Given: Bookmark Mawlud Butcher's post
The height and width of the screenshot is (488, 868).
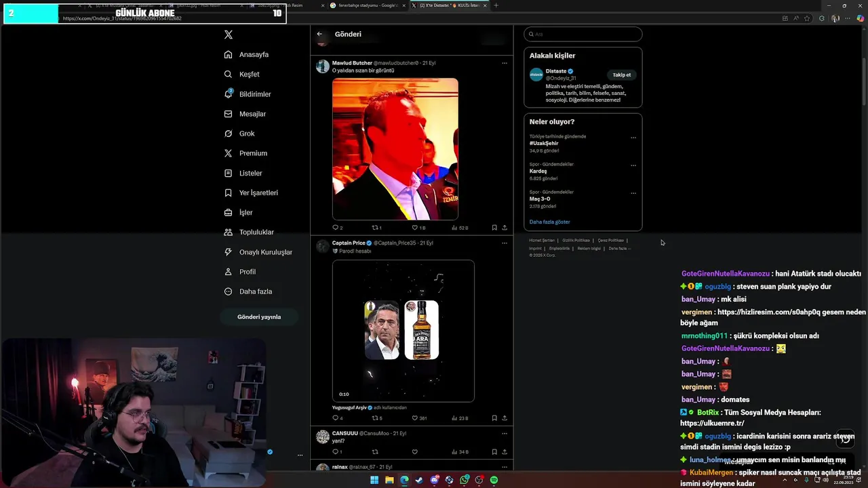Looking at the screenshot, I should [494, 228].
